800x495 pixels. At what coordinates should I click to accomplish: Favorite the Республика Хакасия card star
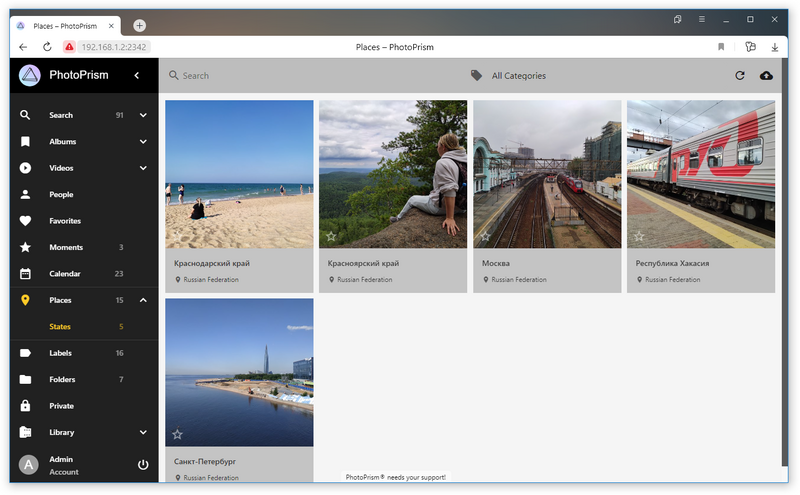(639, 236)
